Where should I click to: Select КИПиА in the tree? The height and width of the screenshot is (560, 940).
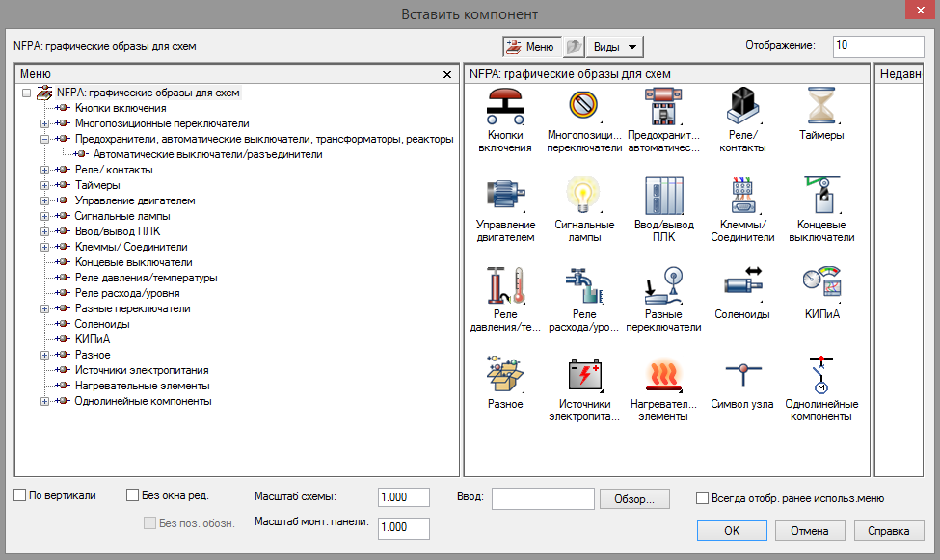(93, 339)
